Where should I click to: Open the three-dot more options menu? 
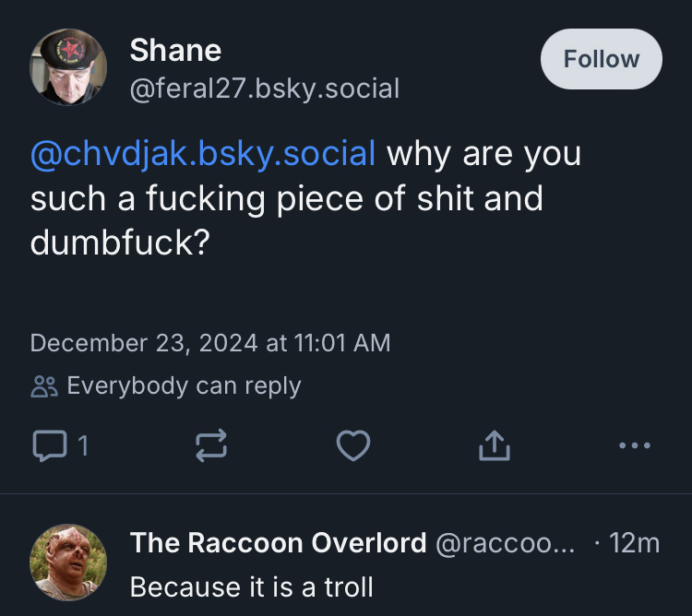[634, 446]
